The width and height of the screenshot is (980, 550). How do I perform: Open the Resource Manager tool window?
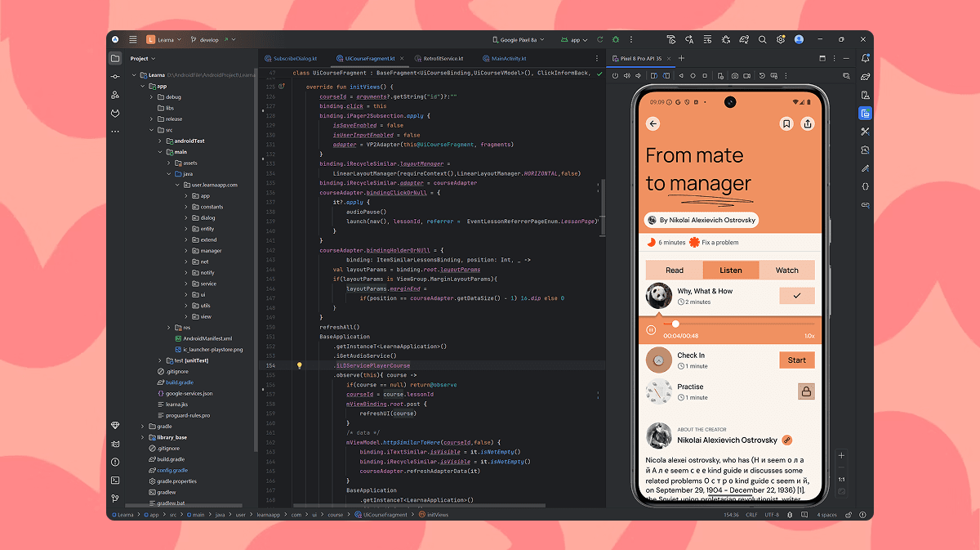click(115, 95)
